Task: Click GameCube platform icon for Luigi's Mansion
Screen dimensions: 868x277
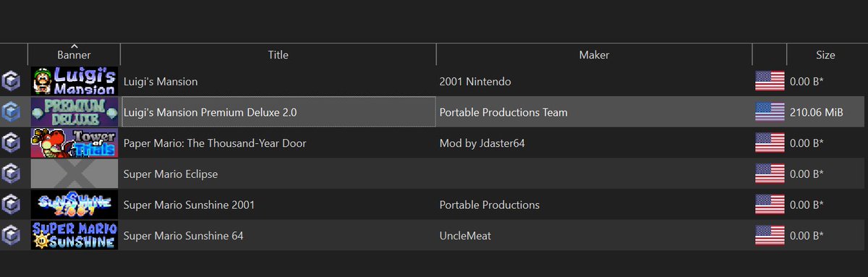Action: point(11,81)
